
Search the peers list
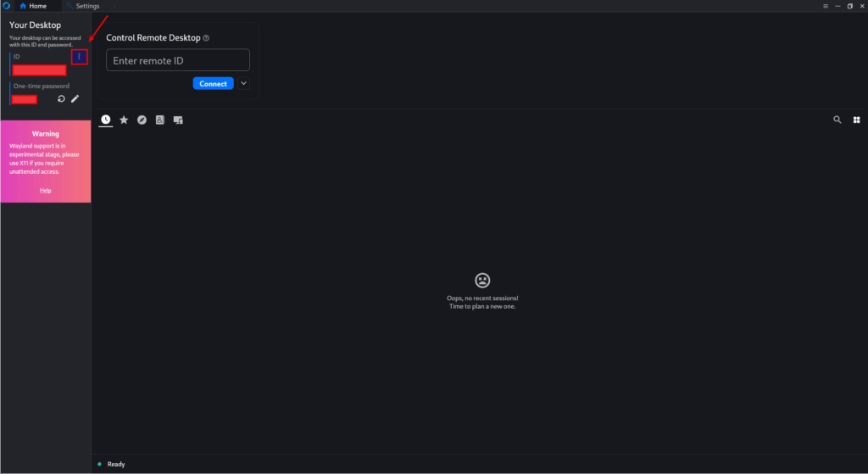[x=837, y=120]
